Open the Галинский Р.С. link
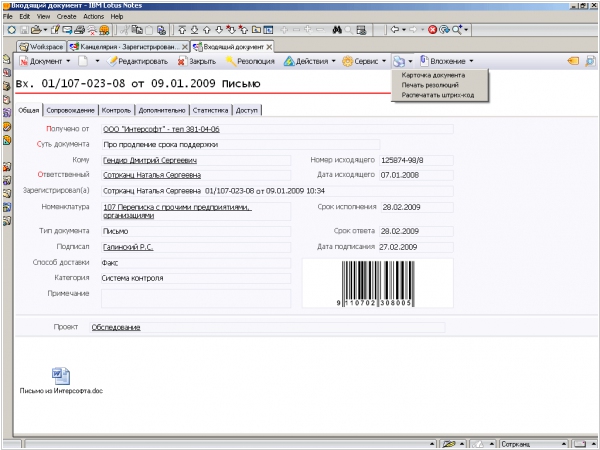600x450 pixels. 128,247
